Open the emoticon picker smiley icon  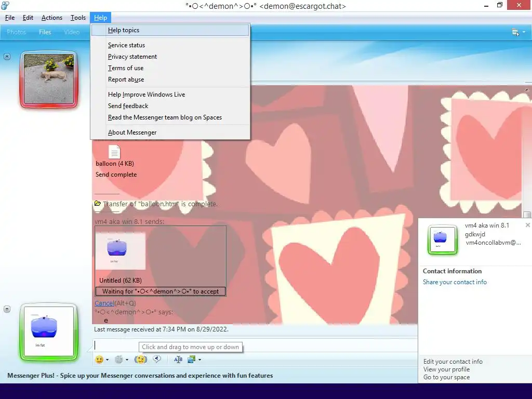99,360
